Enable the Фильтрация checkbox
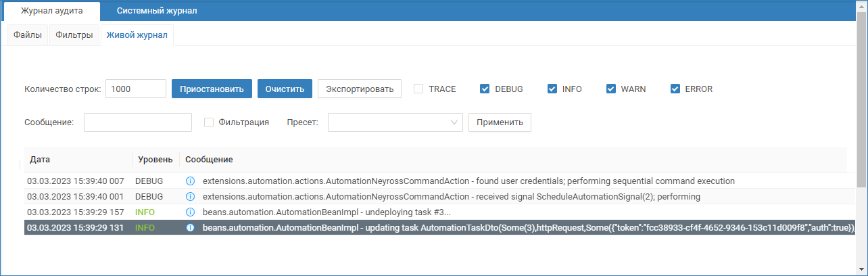 click(x=209, y=122)
